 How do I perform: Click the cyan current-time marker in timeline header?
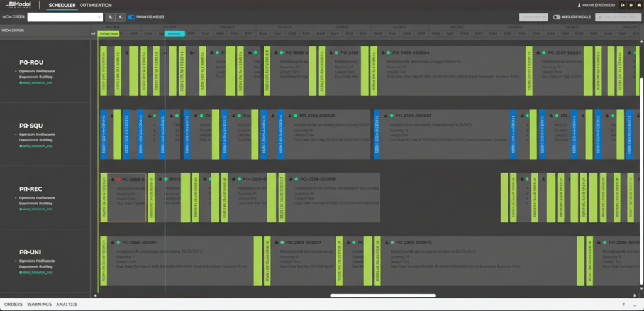pos(174,33)
